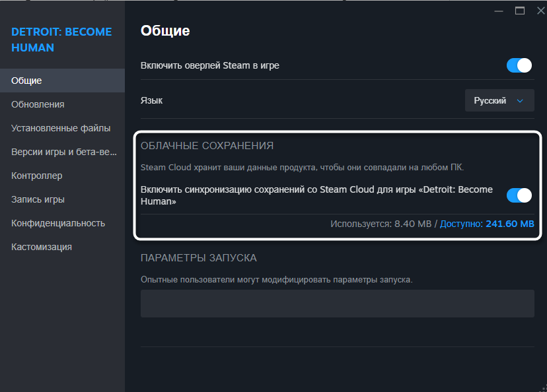Screen dimensions: 547x392
Task: Click the ПАРАМЕТРЫ ЗАПУСКА heading
Action: (x=198, y=258)
